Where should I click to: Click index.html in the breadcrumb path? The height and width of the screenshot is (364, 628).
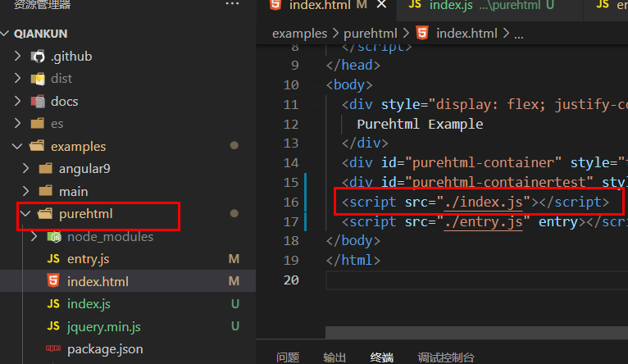click(x=466, y=34)
